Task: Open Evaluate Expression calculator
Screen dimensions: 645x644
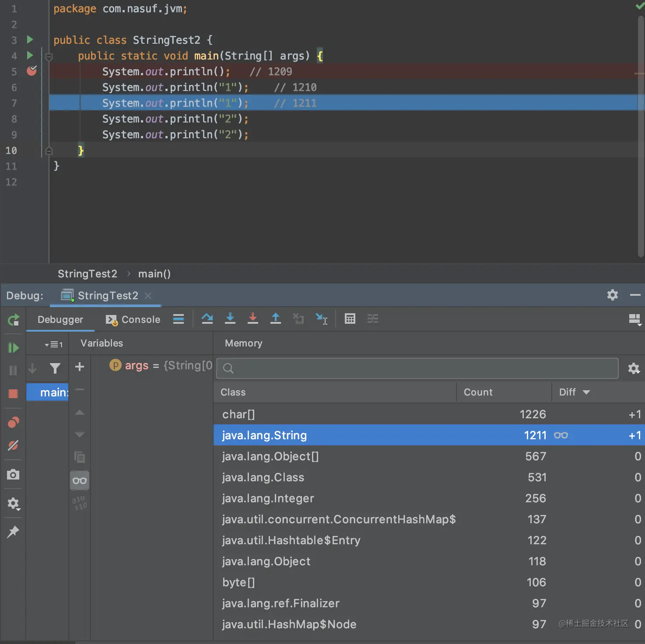Action: pyautogui.click(x=350, y=319)
